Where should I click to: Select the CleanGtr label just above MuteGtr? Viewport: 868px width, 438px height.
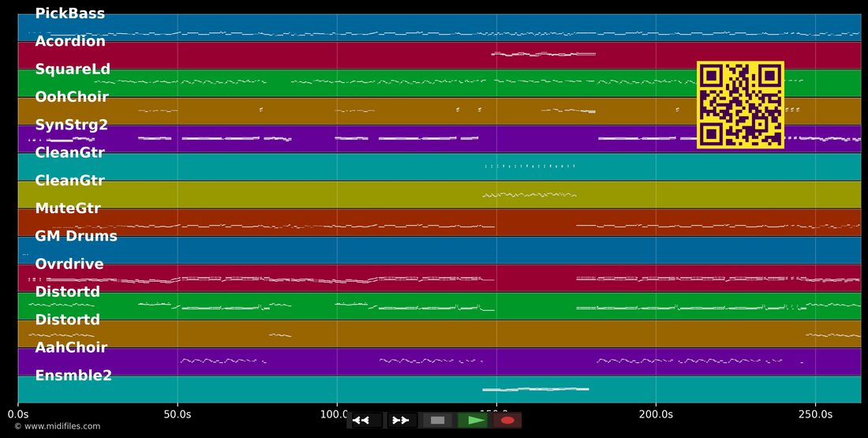click(x=69, y=181)
